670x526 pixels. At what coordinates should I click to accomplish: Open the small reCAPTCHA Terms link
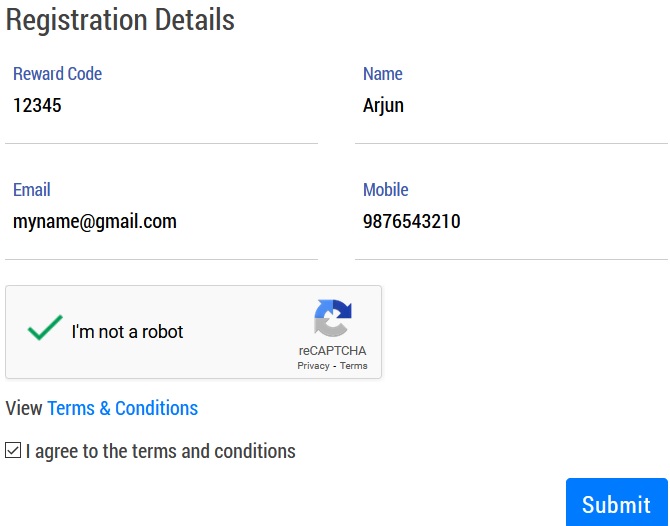[x=354, y=366]
